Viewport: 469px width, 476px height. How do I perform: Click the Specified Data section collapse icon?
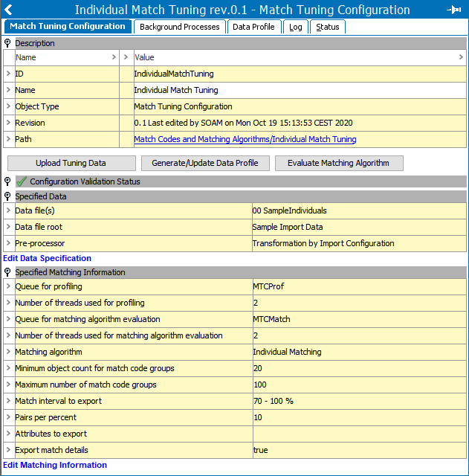point(7,196)
